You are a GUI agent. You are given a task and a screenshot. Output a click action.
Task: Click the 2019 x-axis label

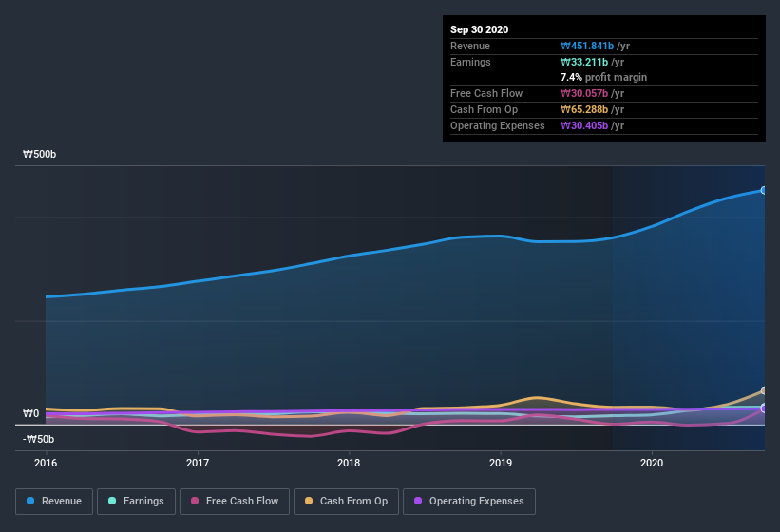[x=501, y=463]
